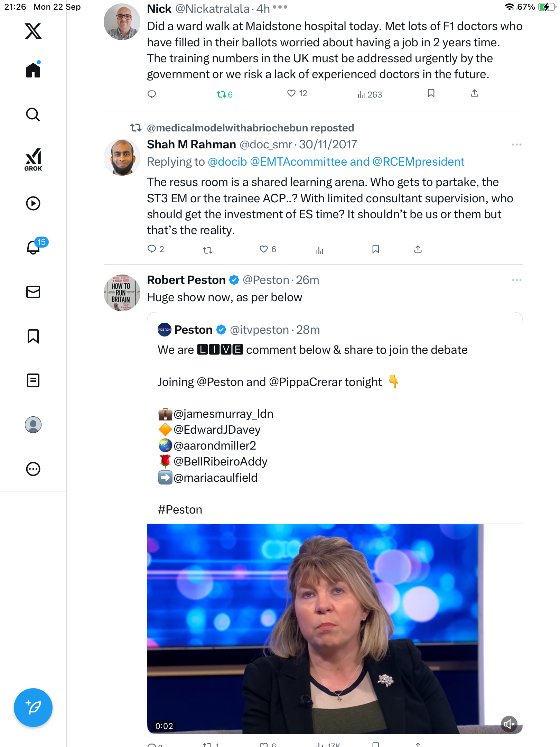Viewport: 560px width, 747px height.
Task: Open more options on Shah M Rahman's post
Action: tap(516, 145)
